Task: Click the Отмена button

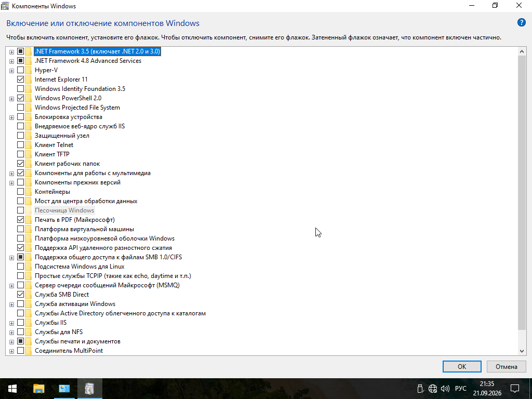Action: [506, 366]
